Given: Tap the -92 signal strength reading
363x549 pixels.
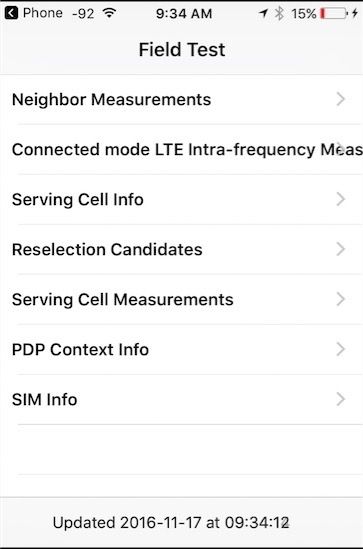Looking at the screenshot, I should point(83,14).
